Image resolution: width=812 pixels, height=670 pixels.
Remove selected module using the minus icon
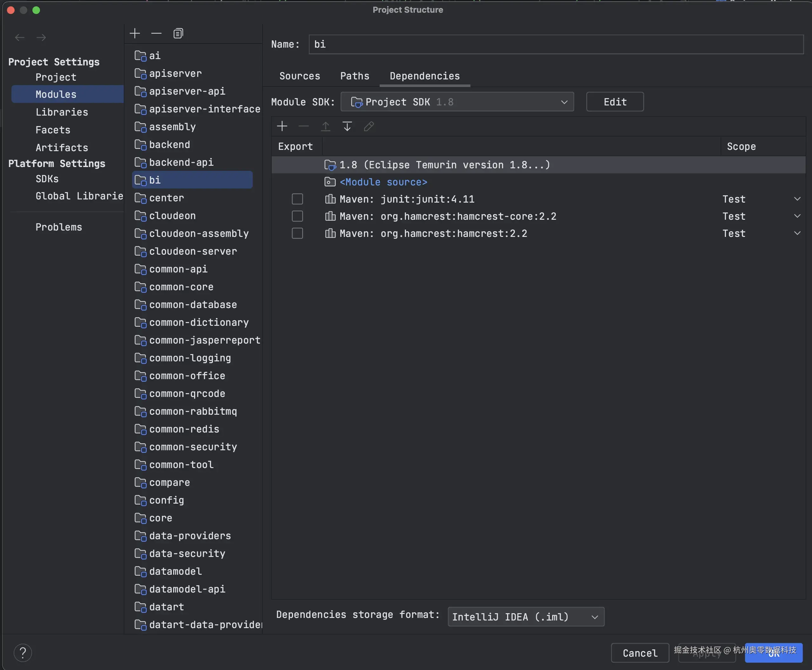point(156,33)
